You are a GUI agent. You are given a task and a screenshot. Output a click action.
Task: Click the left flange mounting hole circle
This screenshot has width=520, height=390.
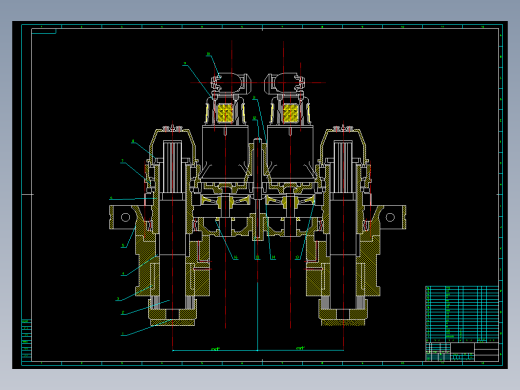(x=125, y=217)
